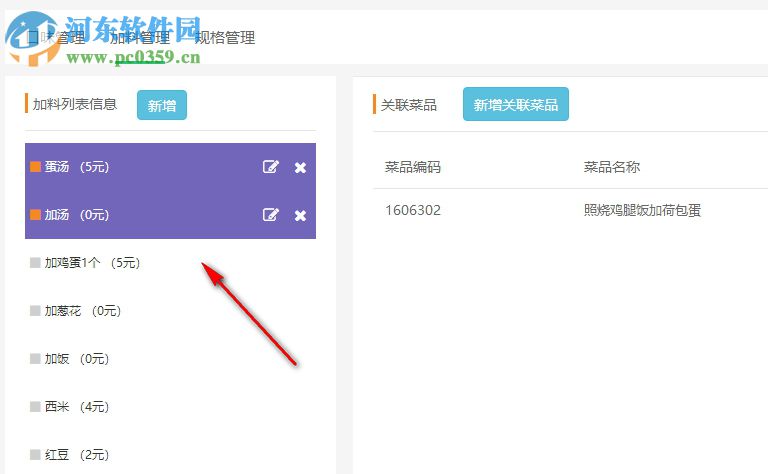
Task: Click dish name 照烧鸡腿饭加荷包蛋
Action: click(x=642, y=210)
